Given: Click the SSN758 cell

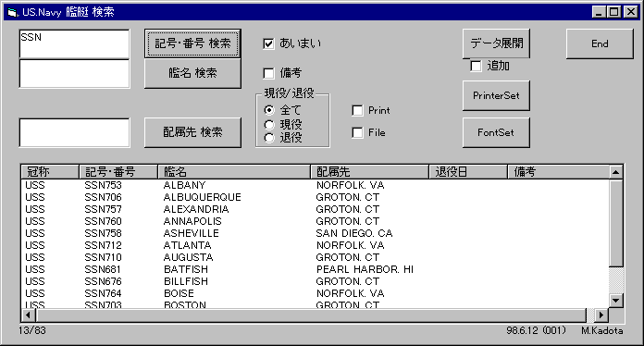Looking at the screenshot, I should (x=103, y=233).
